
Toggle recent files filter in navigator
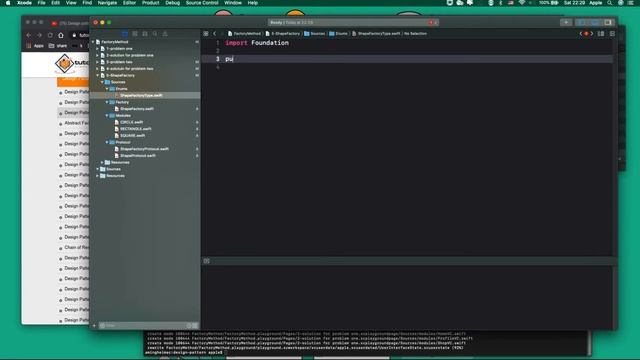(x=189, y=325)
